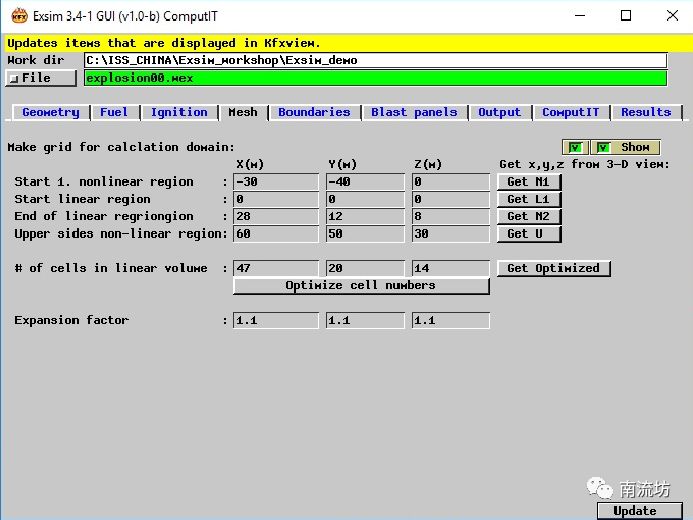Switch to the Geometry tab

click(x=50, y=112)
